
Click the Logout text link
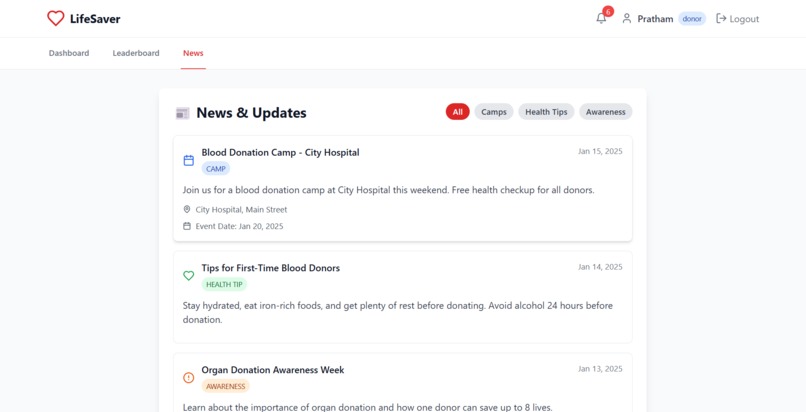tap(744, 19)
